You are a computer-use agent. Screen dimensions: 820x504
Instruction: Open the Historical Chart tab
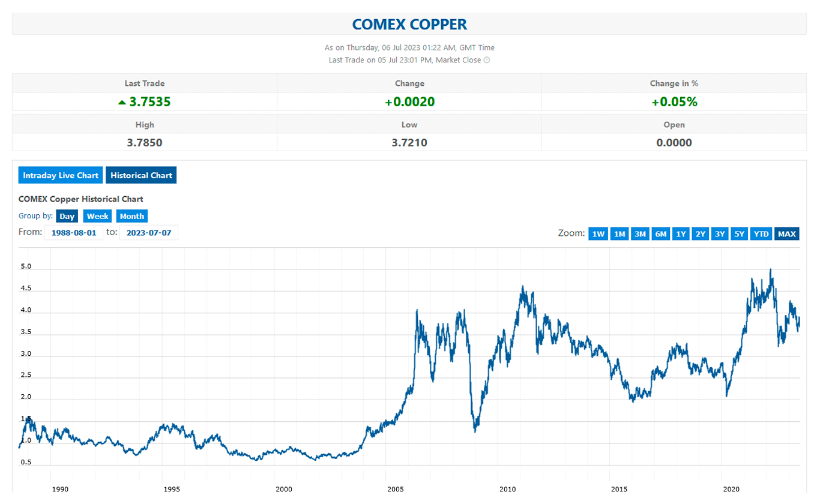pos(141,175)
